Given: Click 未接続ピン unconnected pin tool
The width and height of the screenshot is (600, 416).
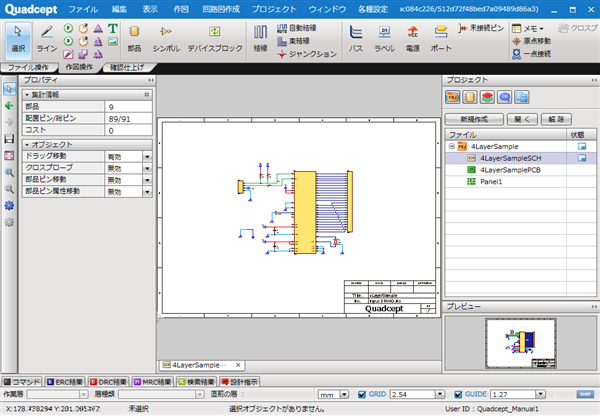Looking at the screenshot, I should (481, 28).
